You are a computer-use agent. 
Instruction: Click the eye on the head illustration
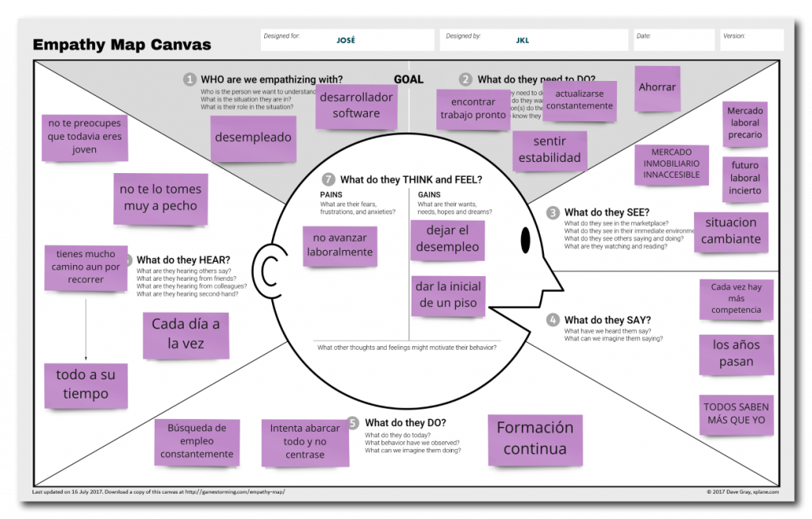point(525,238)
